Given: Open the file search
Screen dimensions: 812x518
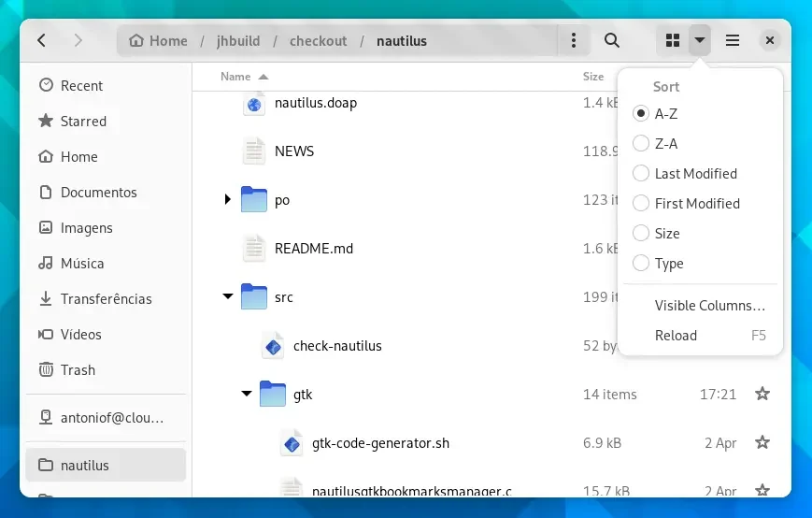Looking at the screenshot, I should click(x=612, y=40).
